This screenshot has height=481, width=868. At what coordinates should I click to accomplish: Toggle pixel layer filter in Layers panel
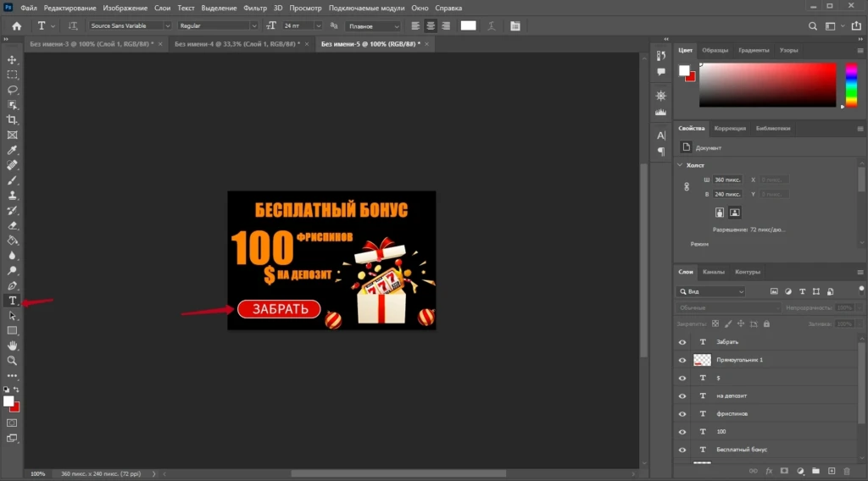pyautogui.click(x=774, y=291)
